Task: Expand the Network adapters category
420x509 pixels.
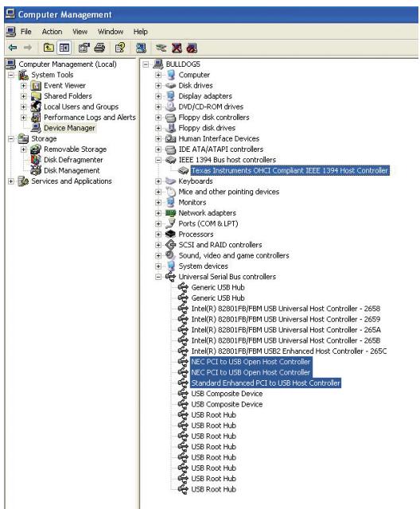Action: (x=158, y=213)
